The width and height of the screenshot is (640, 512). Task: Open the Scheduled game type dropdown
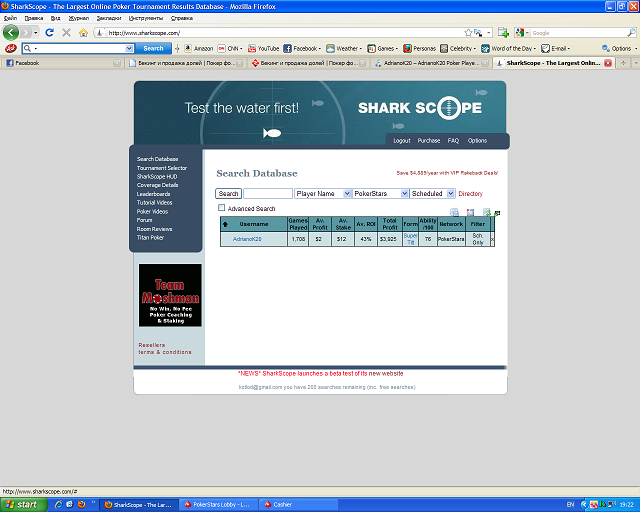pyautogui.click(x=432, y=194)
